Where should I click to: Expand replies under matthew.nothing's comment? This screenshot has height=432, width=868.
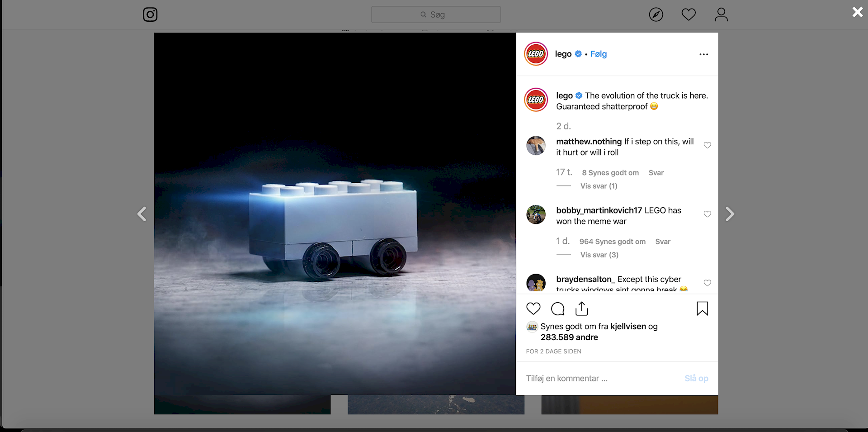[x=599, y=186]
